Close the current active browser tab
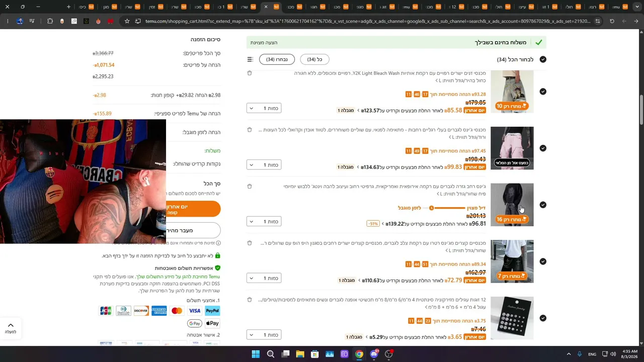 tap(266, 7)
